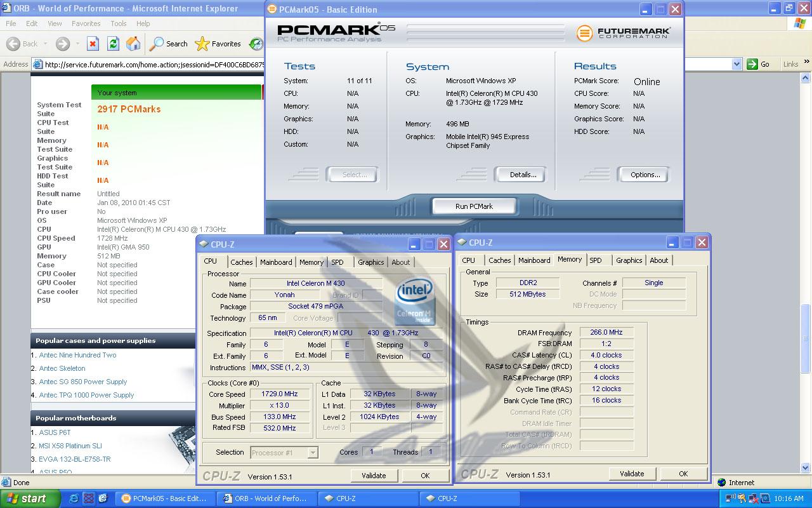
Task: Expand the Links toolbar chevron
Action: pos(806,63)
